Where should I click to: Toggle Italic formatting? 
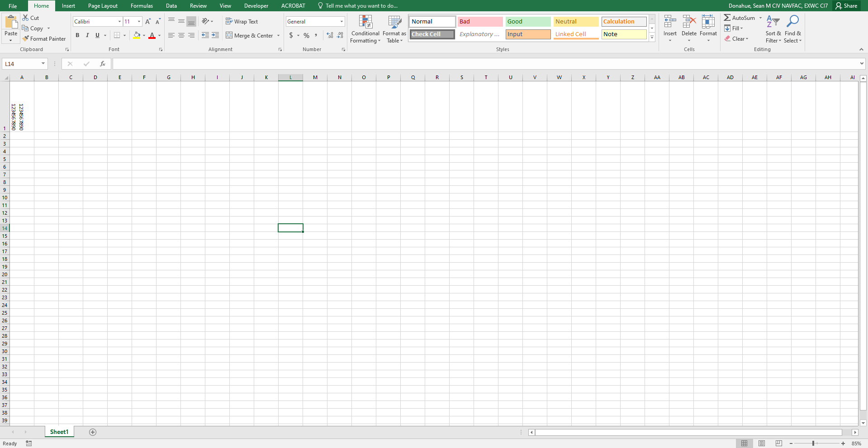tap(87, 35)
